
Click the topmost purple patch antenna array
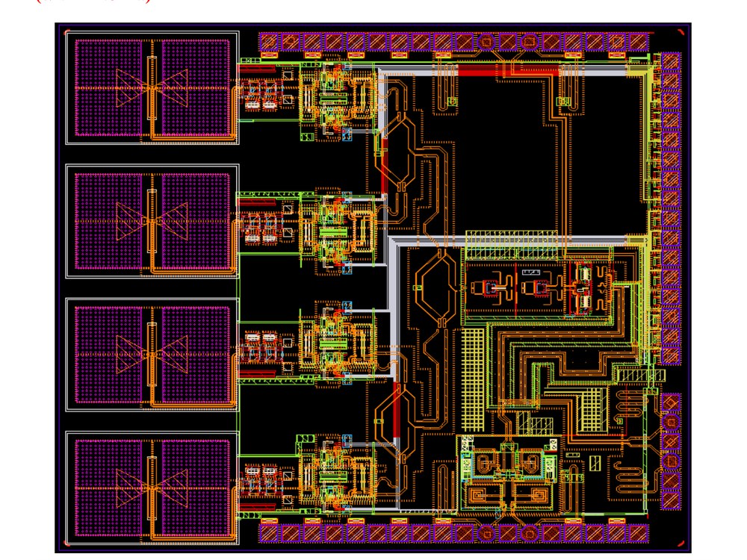[152, 88]
